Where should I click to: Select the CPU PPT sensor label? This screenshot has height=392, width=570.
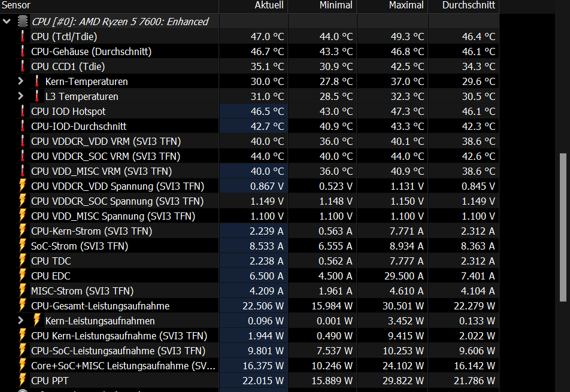click(50, 381)
